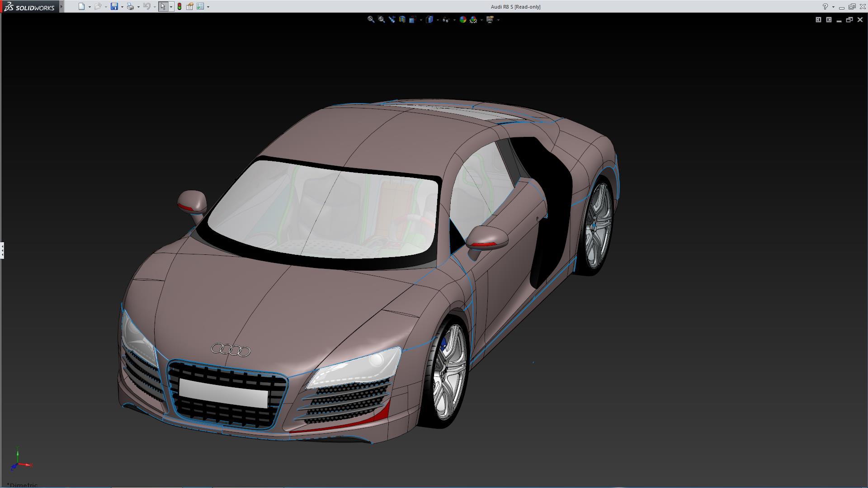Click Zoom to Fit icon
This screenshot has width=868, height=488.
[371, 19]
